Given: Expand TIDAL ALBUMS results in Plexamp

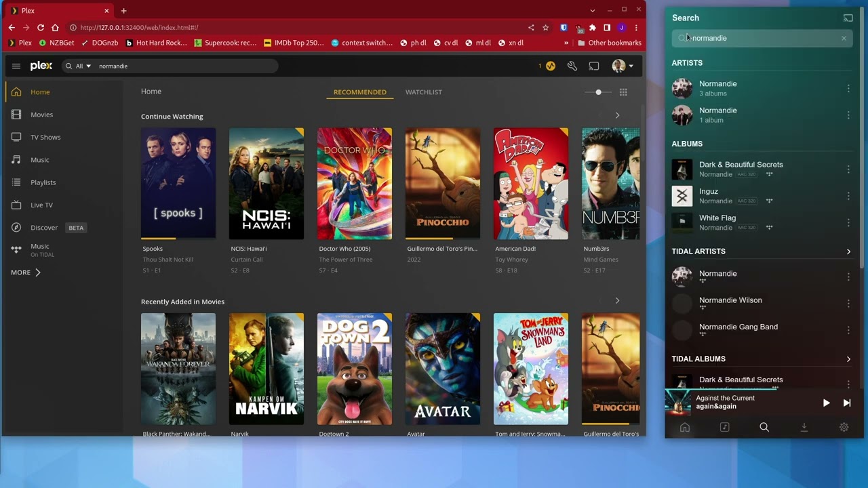Looking at the screenshot, I should click(x=848, y=359).
